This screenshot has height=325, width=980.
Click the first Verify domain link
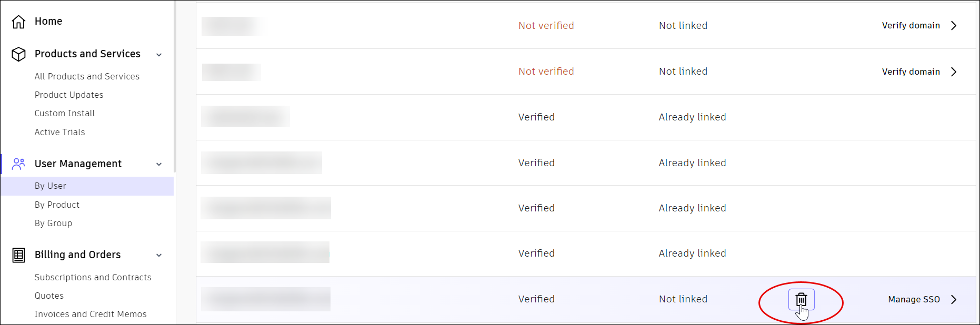911,26
